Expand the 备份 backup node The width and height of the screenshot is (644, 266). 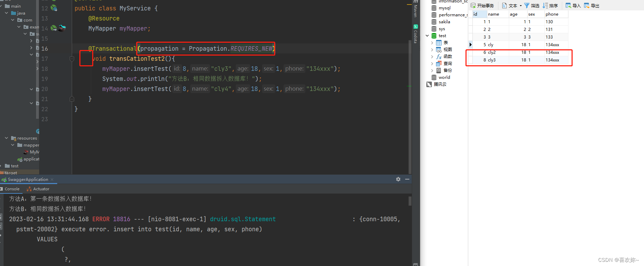pyautogui.click(x=432, y=70)
